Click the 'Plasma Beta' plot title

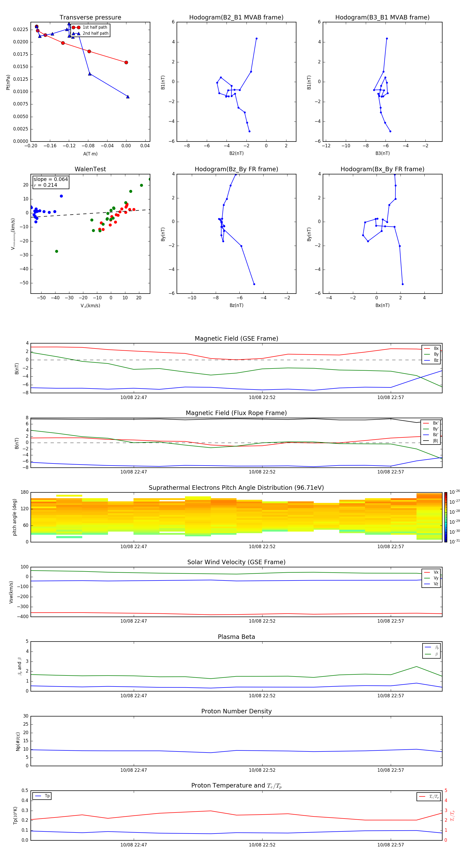236,637
